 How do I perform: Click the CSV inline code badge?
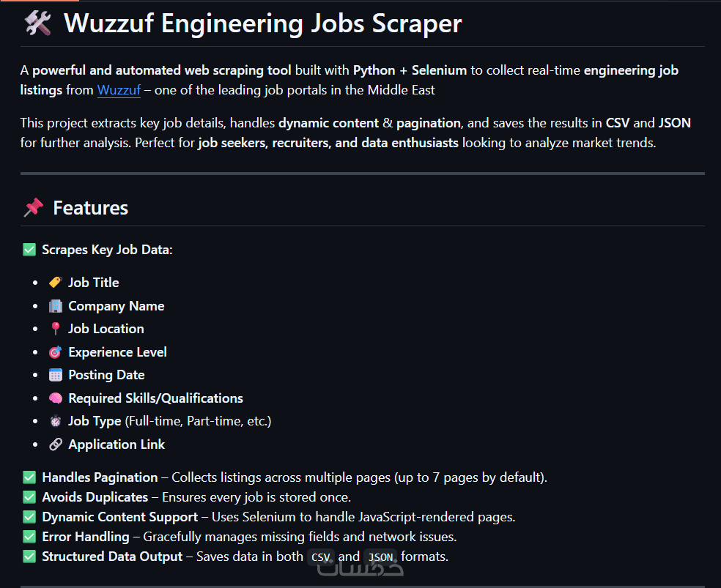point(321,557)
